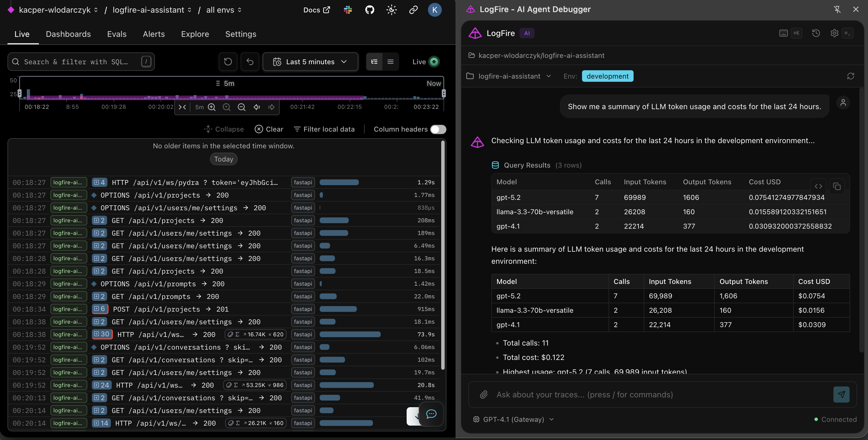
Task: Open keyboard shortcuts via the keyboard icon
Action: point(783,33)
